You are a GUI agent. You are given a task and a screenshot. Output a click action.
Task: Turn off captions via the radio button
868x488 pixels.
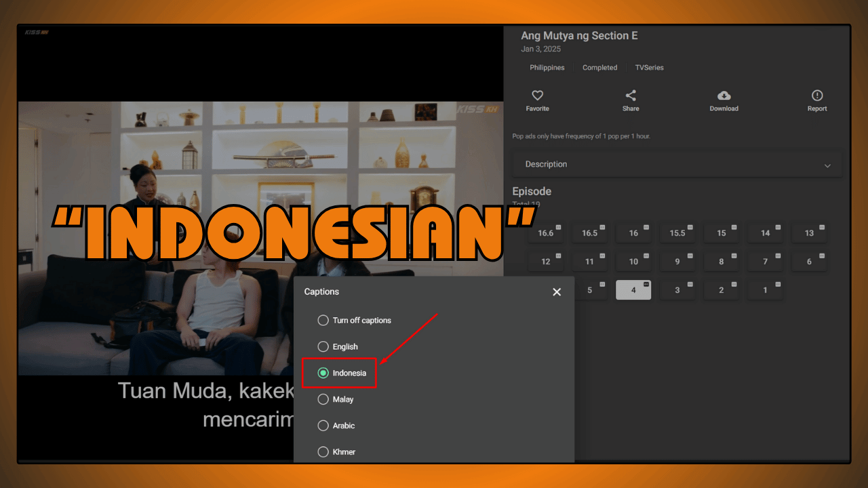[323, 320]
